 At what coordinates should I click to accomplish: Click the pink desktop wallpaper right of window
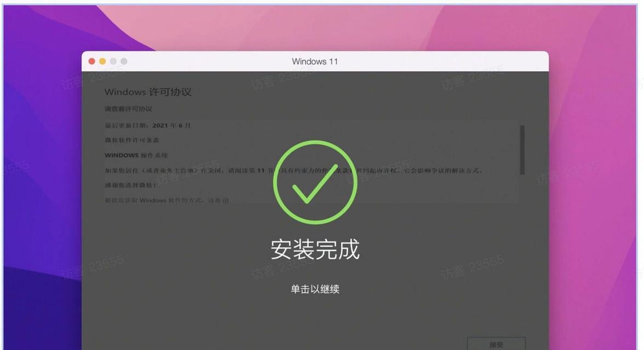593,185
